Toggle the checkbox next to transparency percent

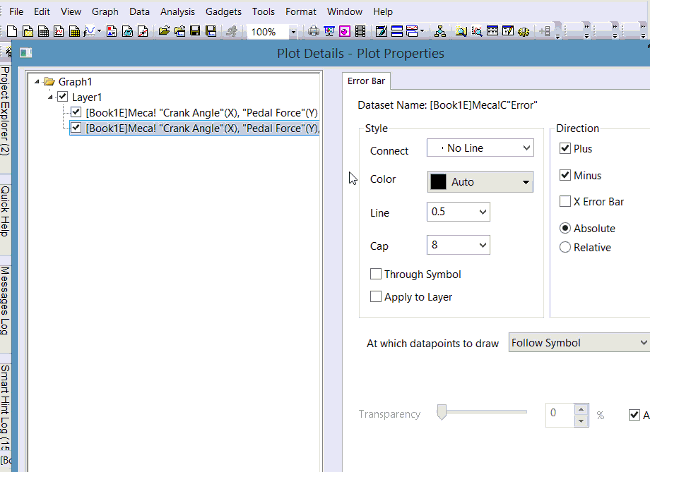634,415
